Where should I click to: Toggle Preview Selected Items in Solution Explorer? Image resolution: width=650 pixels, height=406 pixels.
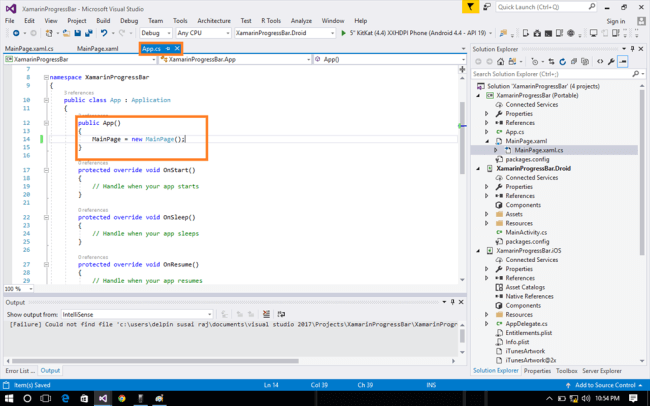622,61
